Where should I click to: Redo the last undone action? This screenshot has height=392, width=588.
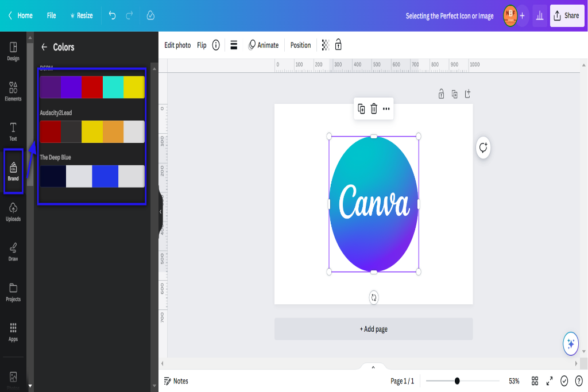pos(129,15)
